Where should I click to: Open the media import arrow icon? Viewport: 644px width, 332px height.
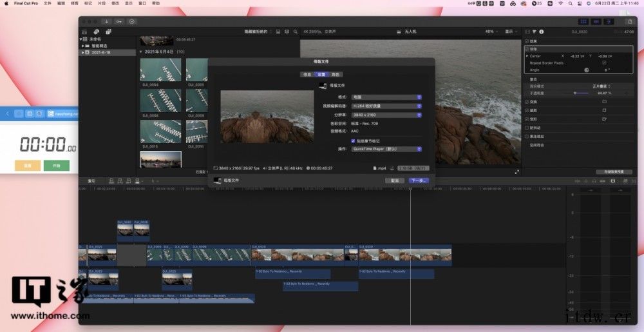pyautogui.click(x=106, y=21)
